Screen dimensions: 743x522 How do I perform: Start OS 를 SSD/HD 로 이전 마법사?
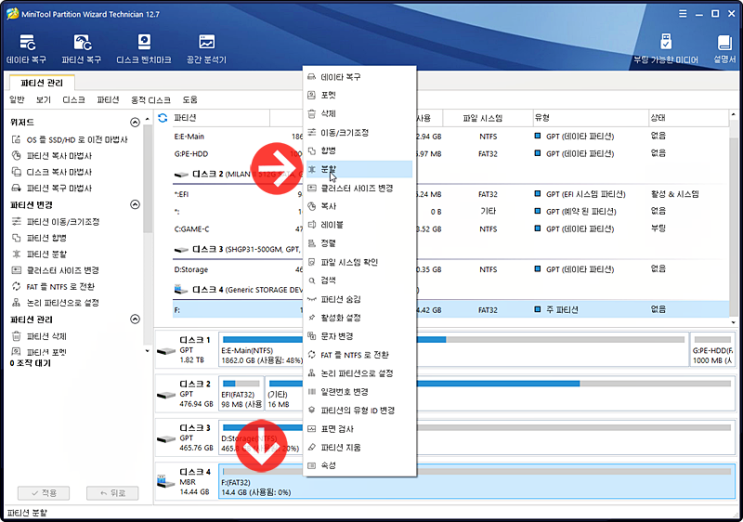pos(70,140)
